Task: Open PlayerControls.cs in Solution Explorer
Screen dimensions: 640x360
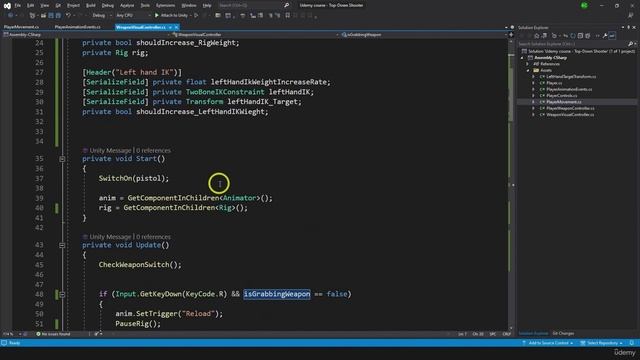Action: 561,96
